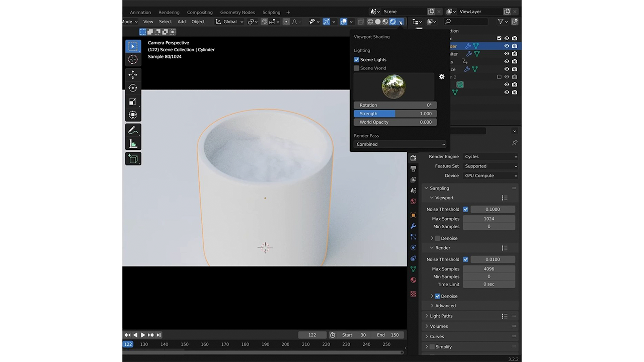Expand the Light Paths panel

[x=427, y=316]
